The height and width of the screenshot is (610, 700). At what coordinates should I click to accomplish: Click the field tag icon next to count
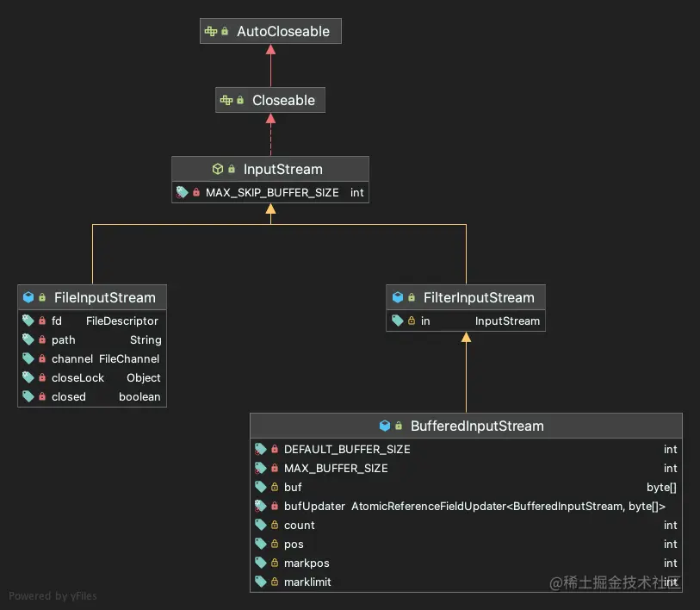click(x=260, y=525)
